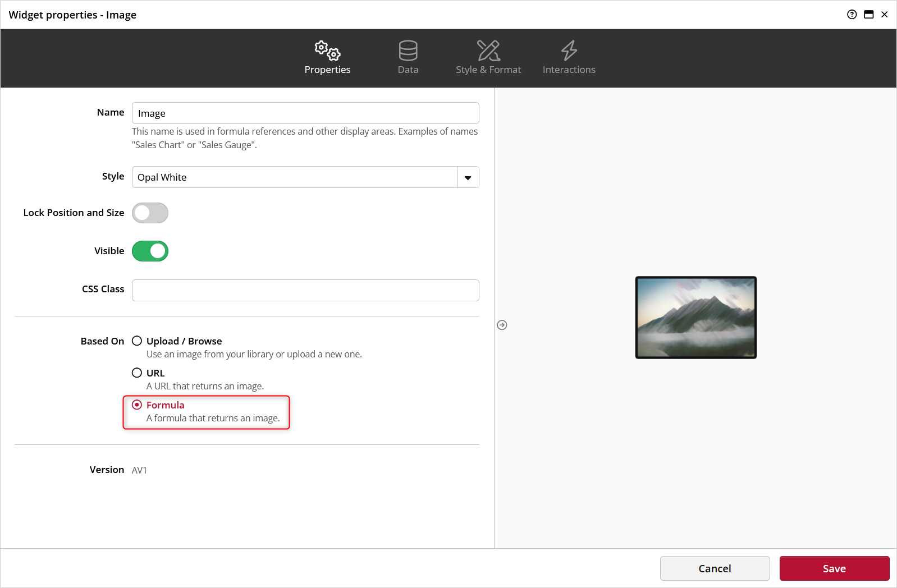Turn off the Visible switch
The width and height of the screenshot is (897, 588).
click(x=150, y=251)
